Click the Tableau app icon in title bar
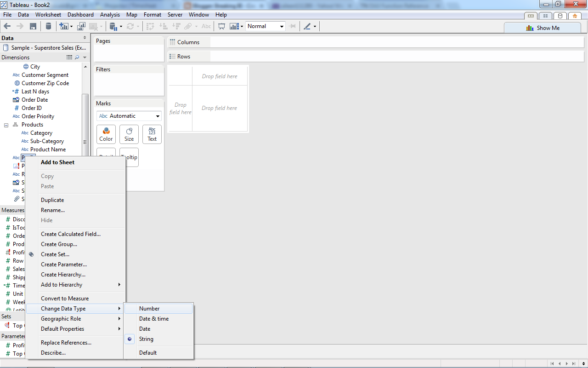The image size is (588, 368). click(5, 5)
